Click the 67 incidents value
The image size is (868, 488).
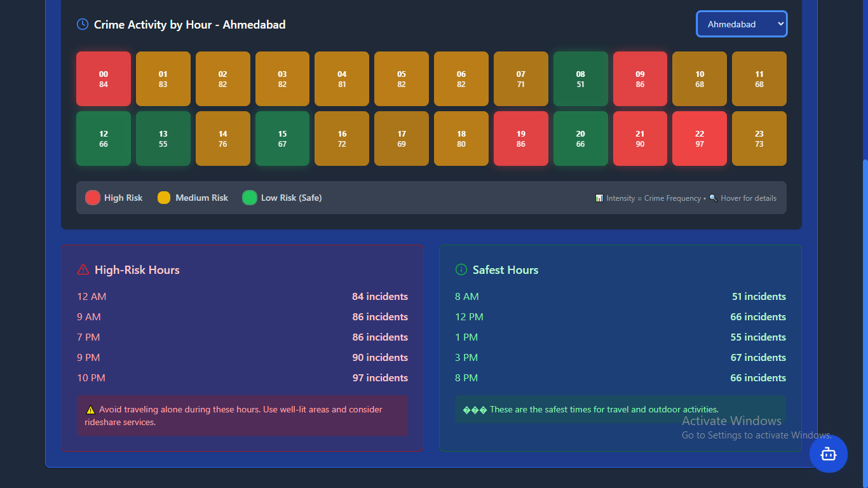[x=758, y=358]
